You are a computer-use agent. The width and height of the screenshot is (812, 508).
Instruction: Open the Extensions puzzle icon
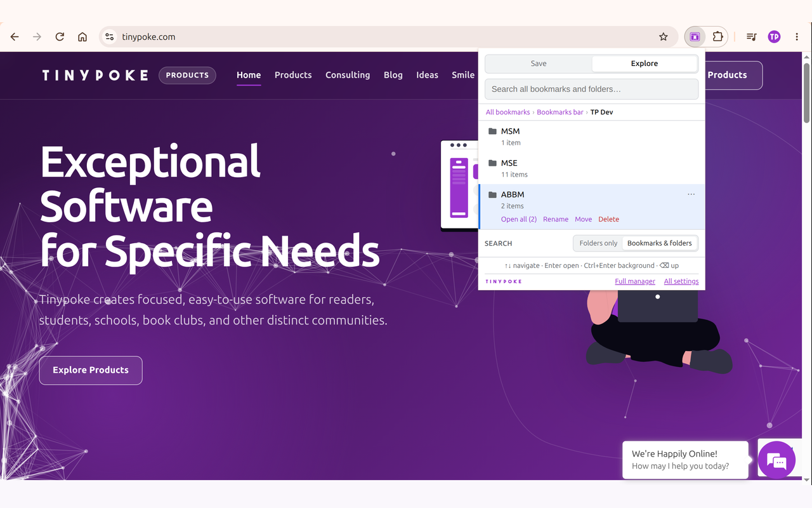point(717,37)
